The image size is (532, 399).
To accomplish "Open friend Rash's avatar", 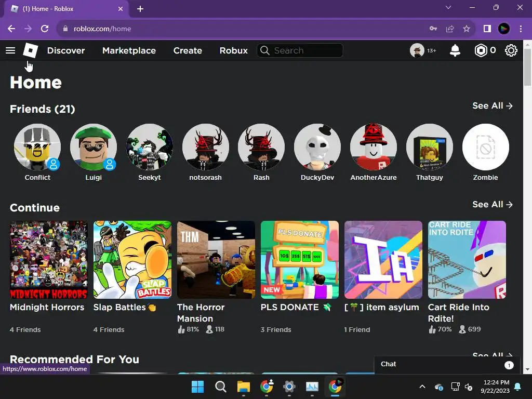I will click(261, 147).
